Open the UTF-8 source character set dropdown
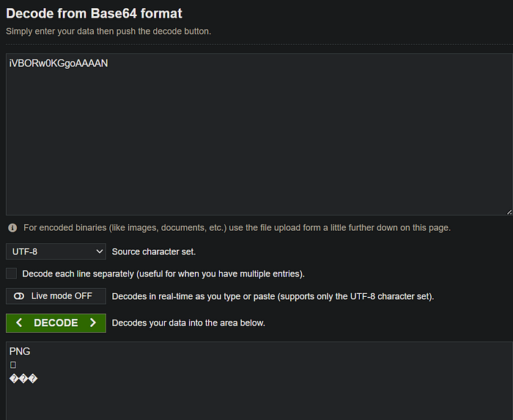Viewport: 513px width, 420px height. (x=56, y=251)
